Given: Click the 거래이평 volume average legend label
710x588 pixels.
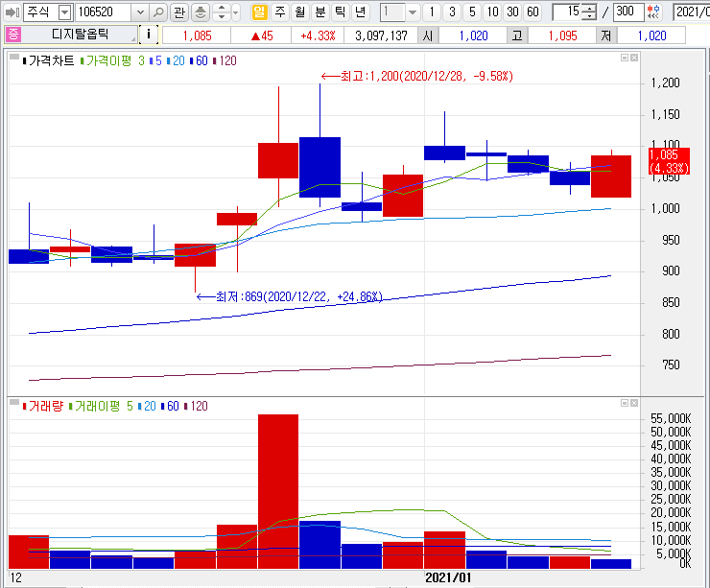Looking at the screenshot, I should tap(97, 406).
